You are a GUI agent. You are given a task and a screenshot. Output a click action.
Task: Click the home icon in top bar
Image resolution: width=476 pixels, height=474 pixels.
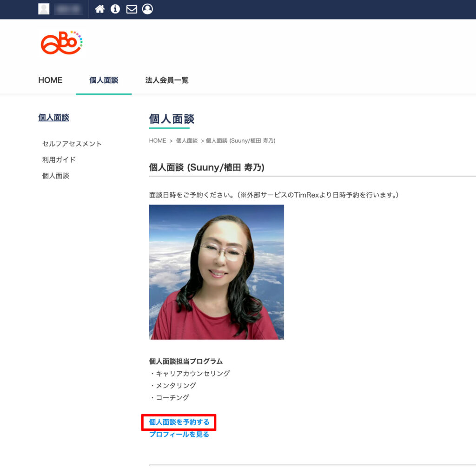(x=99, y=9)
